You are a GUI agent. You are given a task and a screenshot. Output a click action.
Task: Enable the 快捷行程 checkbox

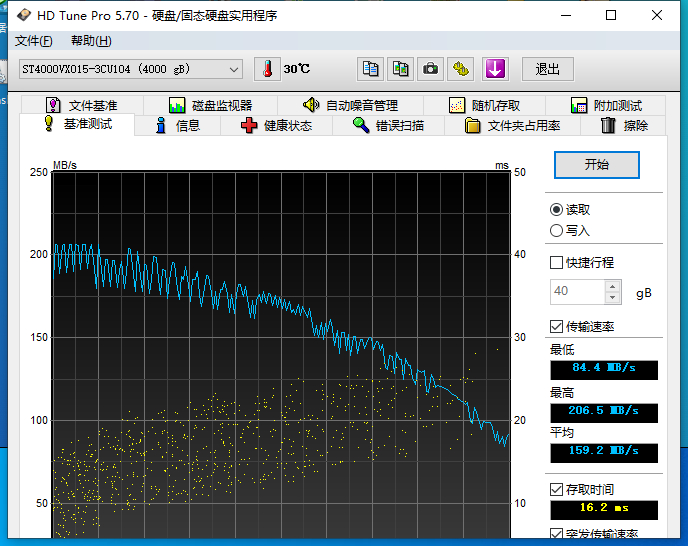click(x=556, y=262)
